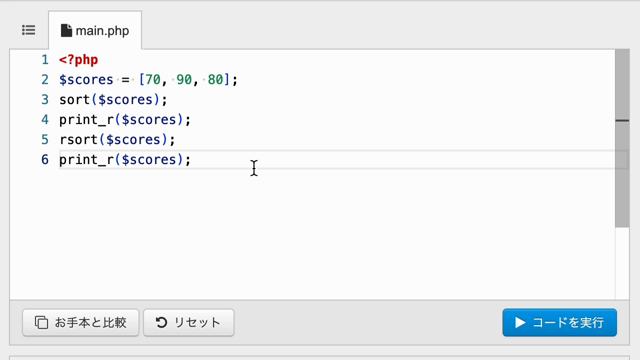Click line number 3 in gutter
Screen dimensions: 640x360
tap(45, 100)
